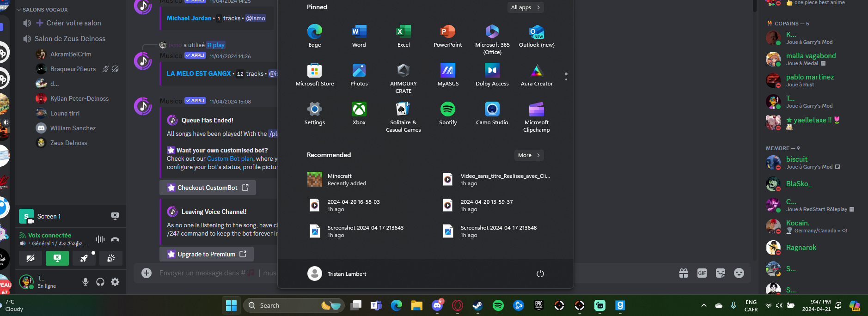Click the Checkout CustomBot button
This screenshot has height=316, width=868.
tap(208, 188)
